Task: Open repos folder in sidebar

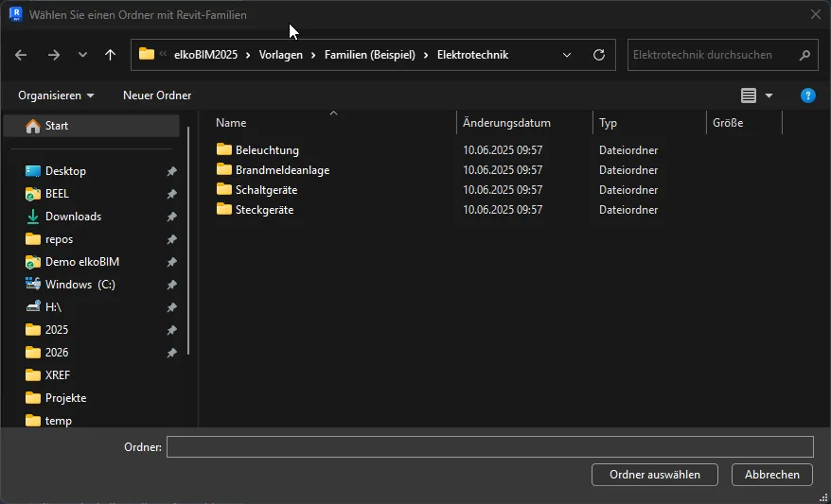Action: click(59, 239)
